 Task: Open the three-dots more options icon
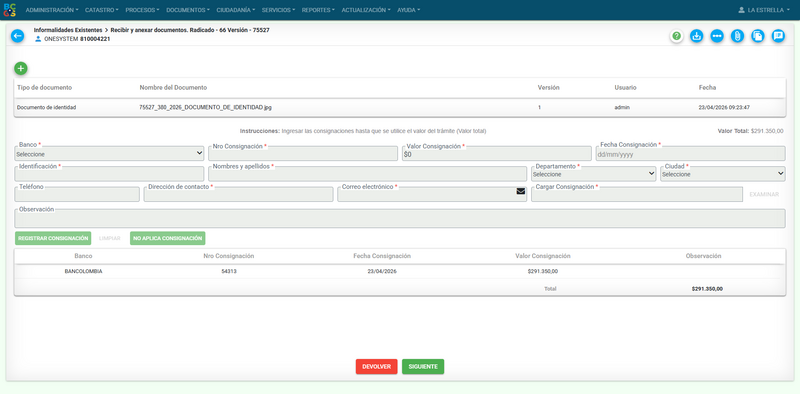pos(717,36)
